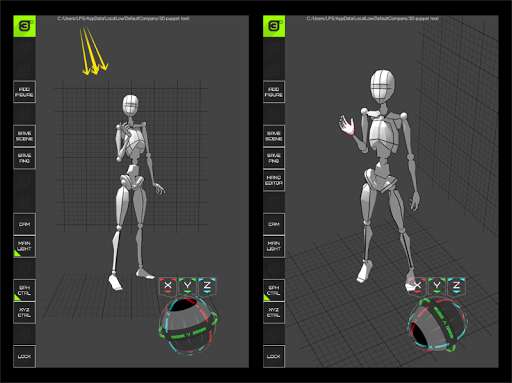The image size is (512, 383).
Task: Toggle Lock button in right window
Action: click(x=274, y=356)
